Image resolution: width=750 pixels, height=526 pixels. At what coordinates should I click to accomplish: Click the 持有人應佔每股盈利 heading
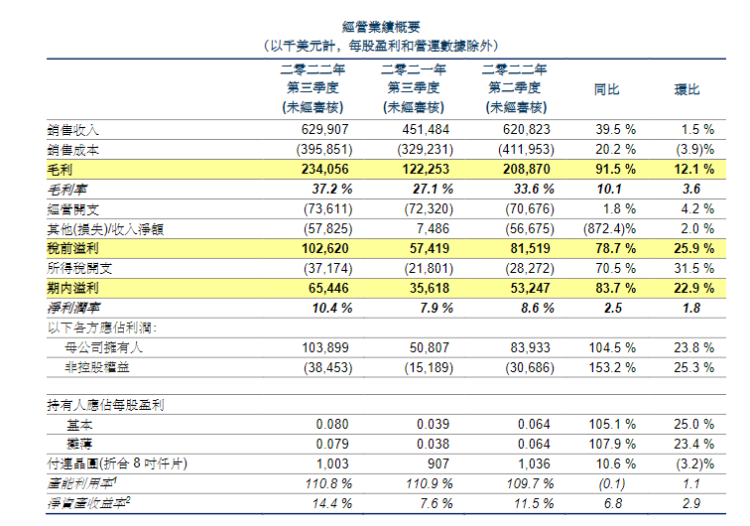[x=105, y=405]
